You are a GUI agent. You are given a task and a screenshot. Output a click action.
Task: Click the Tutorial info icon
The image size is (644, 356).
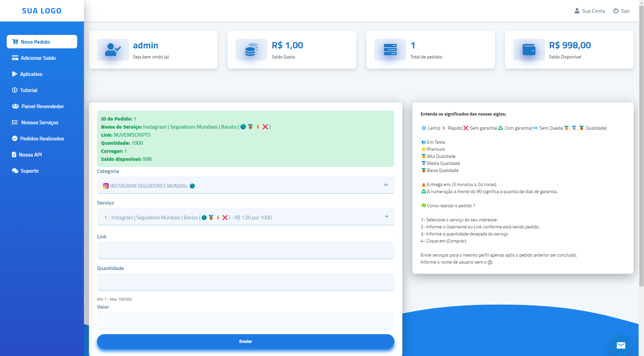point(14,90)
